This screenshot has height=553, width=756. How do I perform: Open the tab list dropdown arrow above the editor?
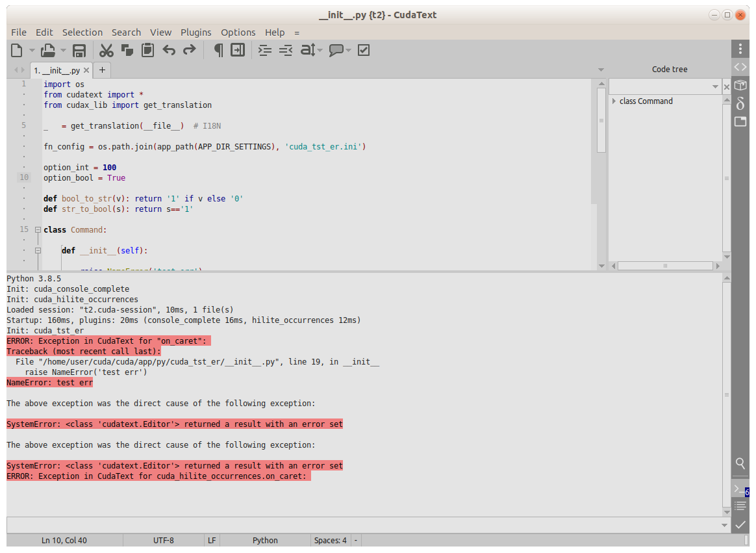click(x=601, y=70)
